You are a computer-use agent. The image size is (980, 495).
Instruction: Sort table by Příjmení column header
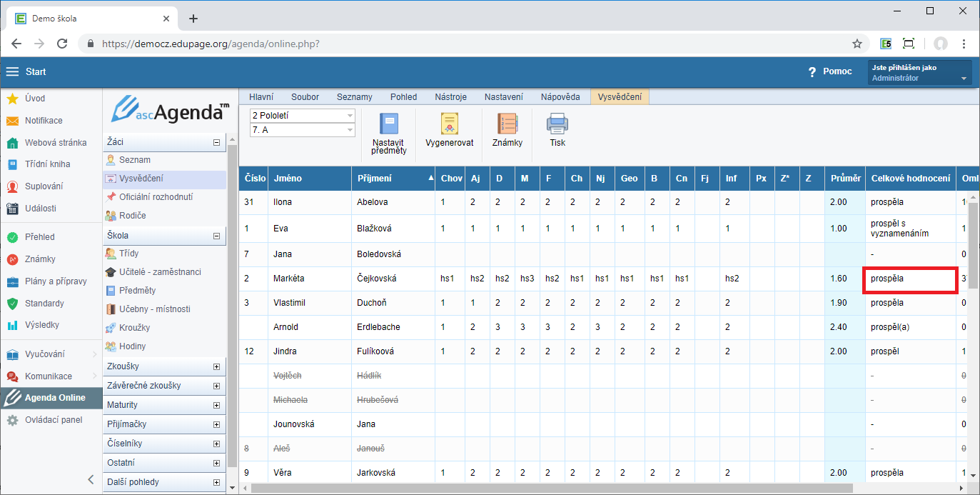point(393,179)
